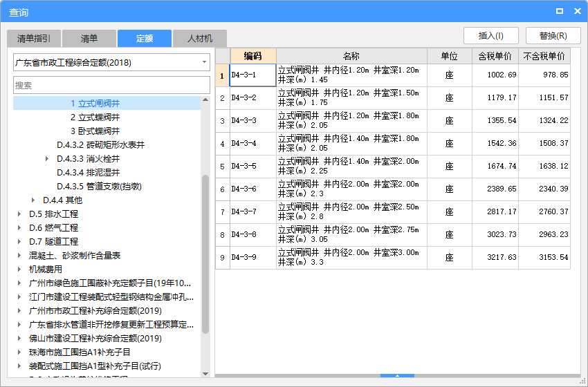Expand 广东省排水管道非开挖修复更新工程 node
This screenshot has height=387, width=588.
(19, 325)
